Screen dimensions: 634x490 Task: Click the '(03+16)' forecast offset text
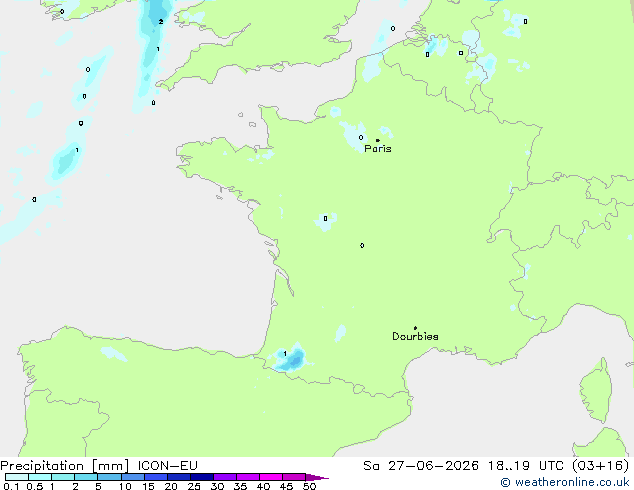tap(600, 466)
